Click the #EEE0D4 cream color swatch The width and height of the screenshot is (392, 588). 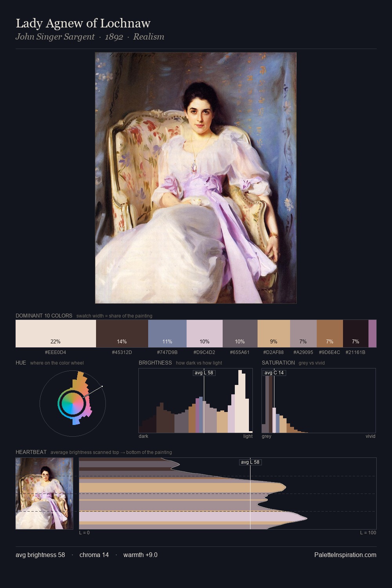tap(56, 334)
